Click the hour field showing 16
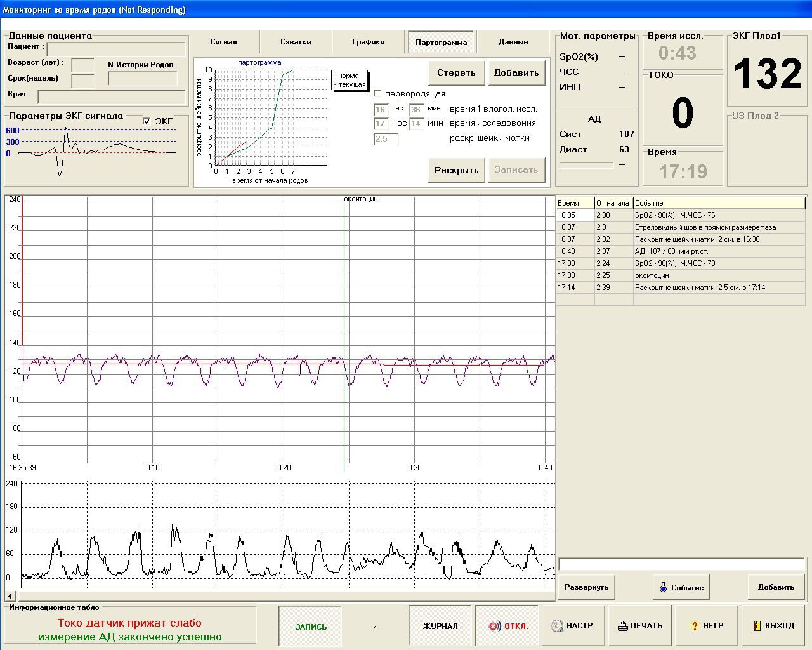Image resolution: width=812 pixels, height=650 pixels. 381,109
